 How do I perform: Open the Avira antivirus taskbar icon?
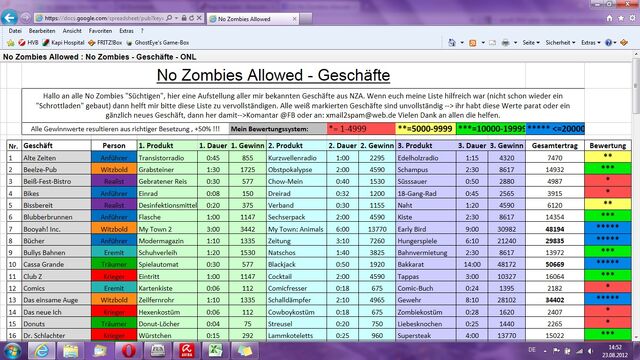186,351
